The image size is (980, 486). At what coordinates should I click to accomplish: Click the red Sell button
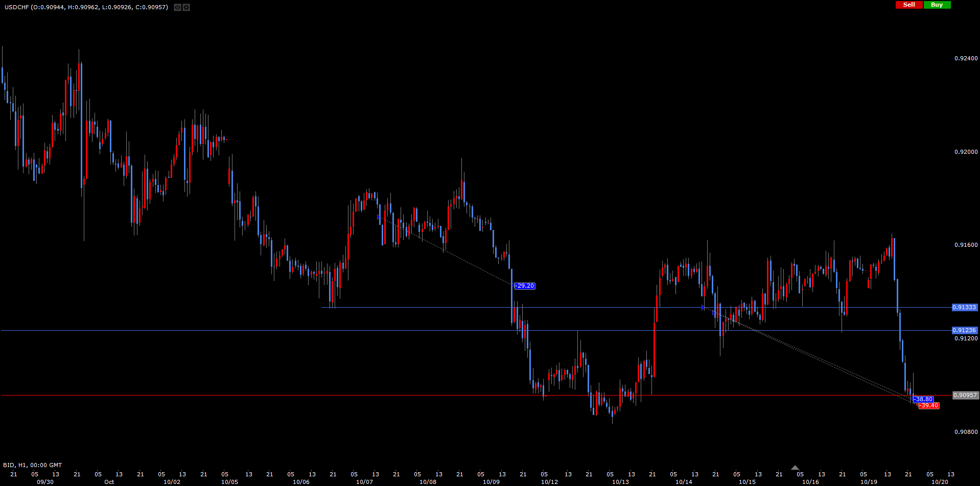click(909, 5)
